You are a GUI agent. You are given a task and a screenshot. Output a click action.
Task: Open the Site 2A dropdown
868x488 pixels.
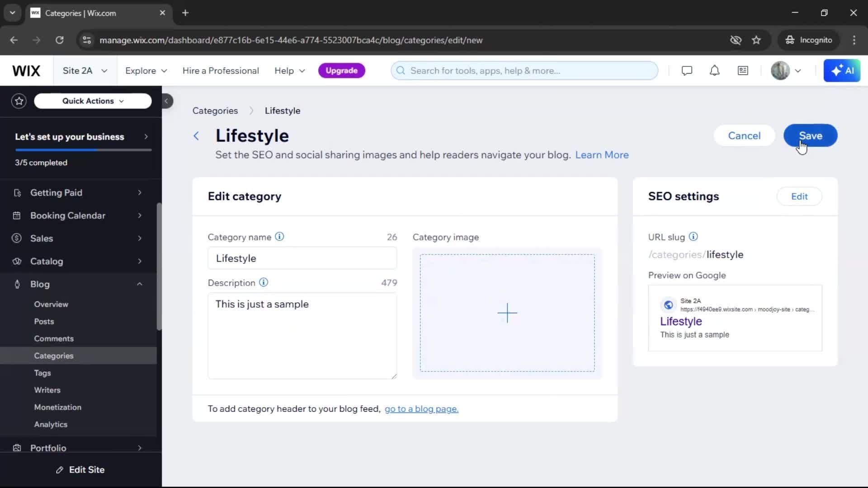85,70
